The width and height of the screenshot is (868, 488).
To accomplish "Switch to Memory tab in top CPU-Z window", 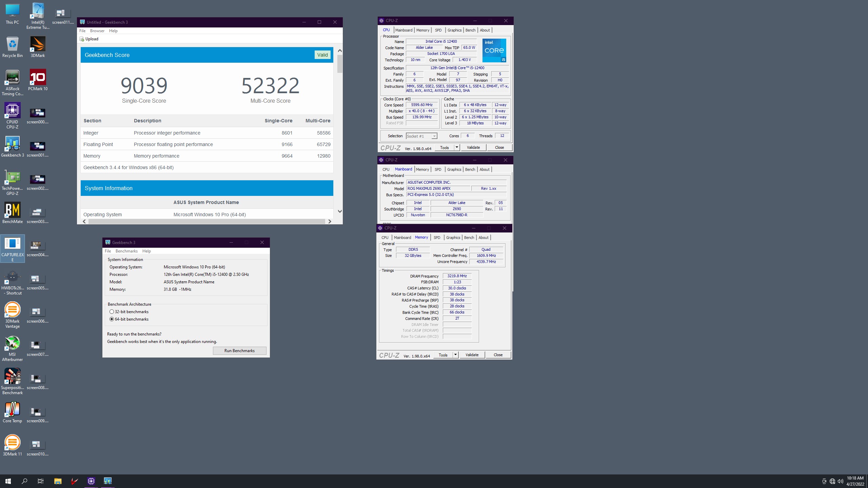I will click(x=423, y=30).
